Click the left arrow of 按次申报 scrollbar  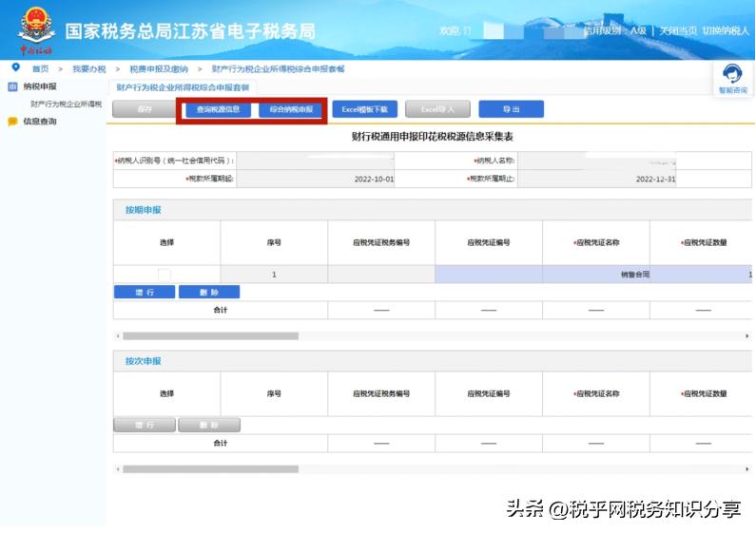click(x=118, y=469)
